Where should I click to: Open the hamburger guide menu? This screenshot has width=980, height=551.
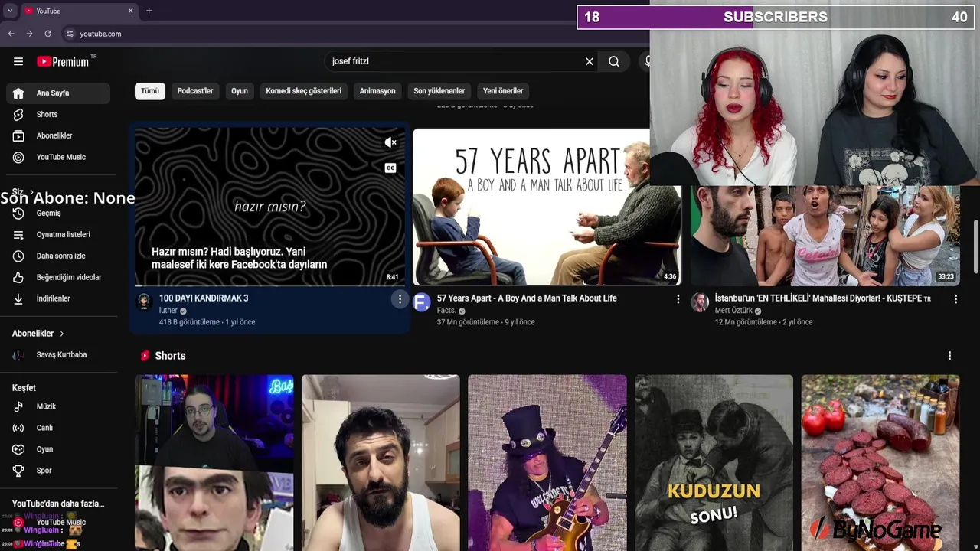click(x=18, y=61)
